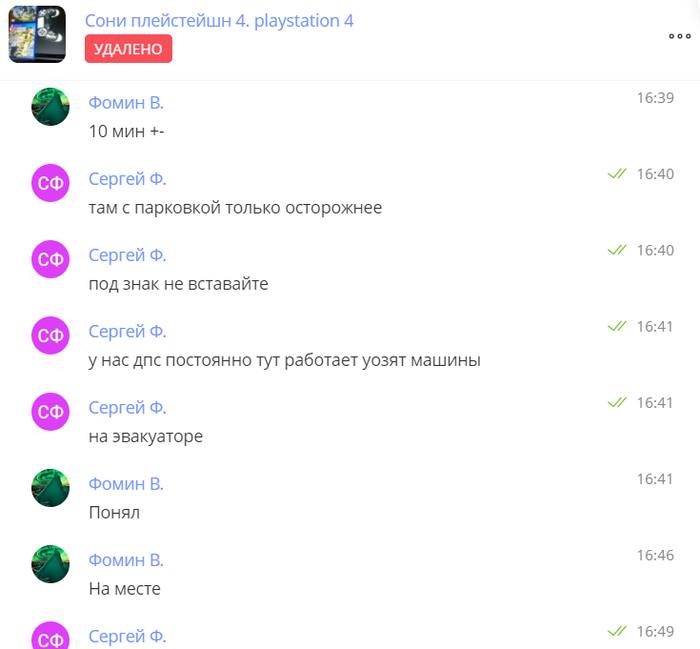700x649 pixels.
Task: Click the PlayStation 4 listing thumbnail
Action: (37, 34)
